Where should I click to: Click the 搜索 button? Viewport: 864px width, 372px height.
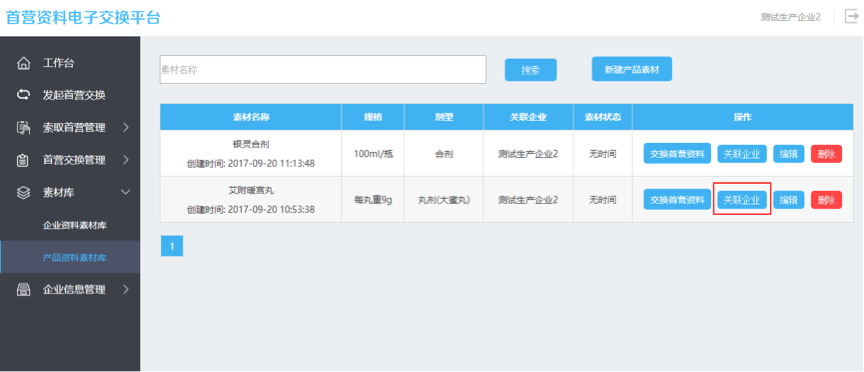531,70
